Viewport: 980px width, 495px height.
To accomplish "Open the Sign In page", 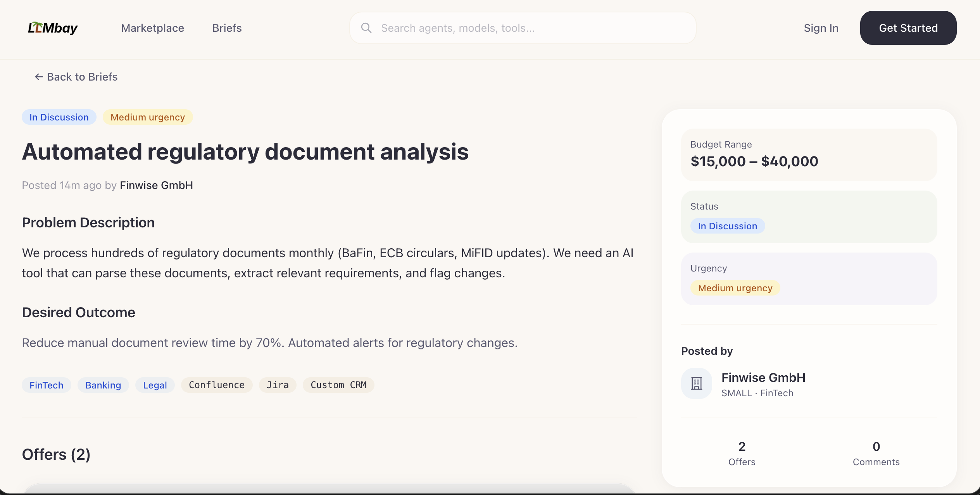I will point(821,27).
